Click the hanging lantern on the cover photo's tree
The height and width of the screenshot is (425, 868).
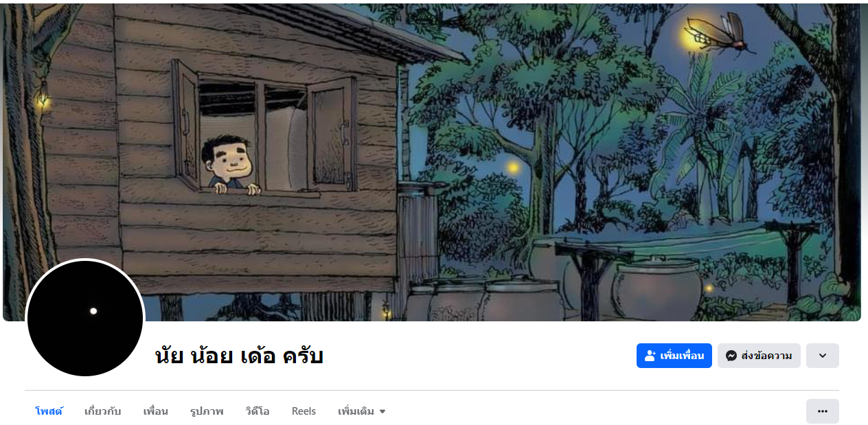click(x=43, y=98)
